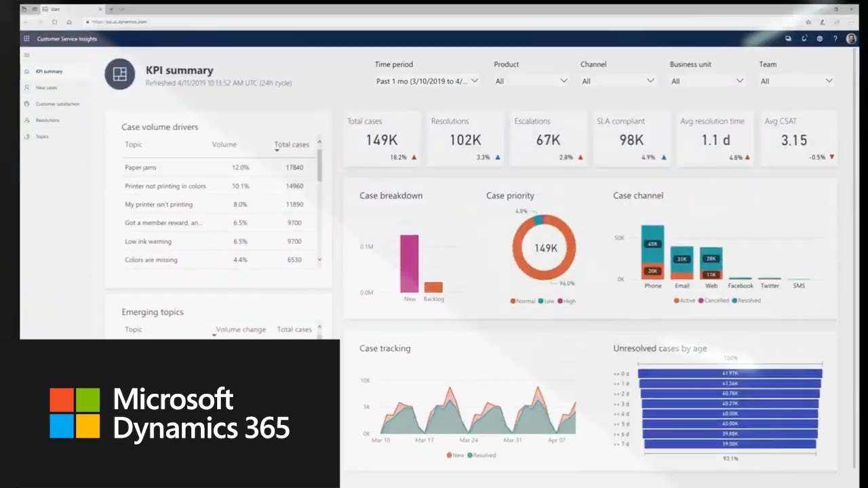Open the Time period dropdown
868x488 pixels.
(x=427, y=80)
